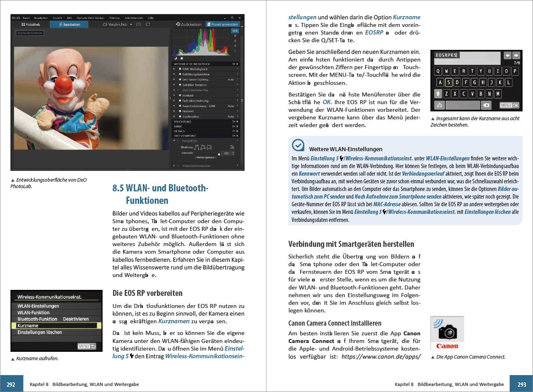533x392 pixels.
Task: Select the RGB histogram channel
Action: (235, 31)
